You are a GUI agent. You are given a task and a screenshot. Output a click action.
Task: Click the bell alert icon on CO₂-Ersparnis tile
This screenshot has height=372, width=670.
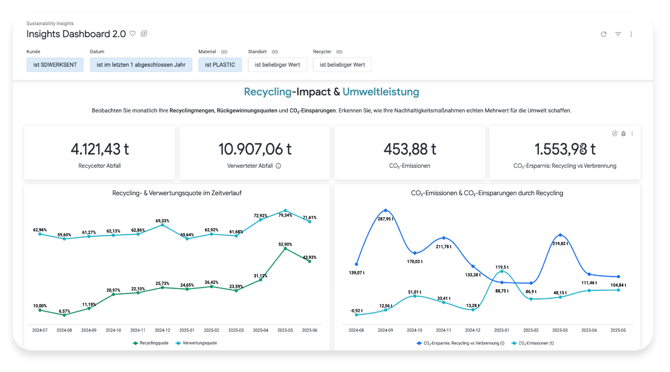click(x=623, y=134)
